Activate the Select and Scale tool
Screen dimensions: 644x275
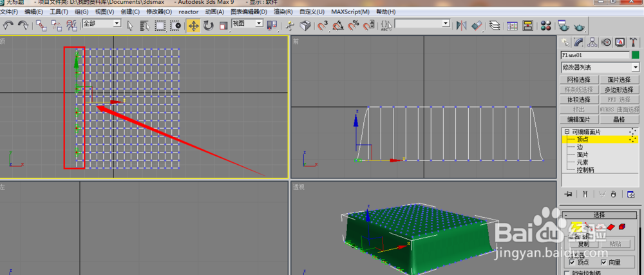pyautogui.click(x=223, y=26)
